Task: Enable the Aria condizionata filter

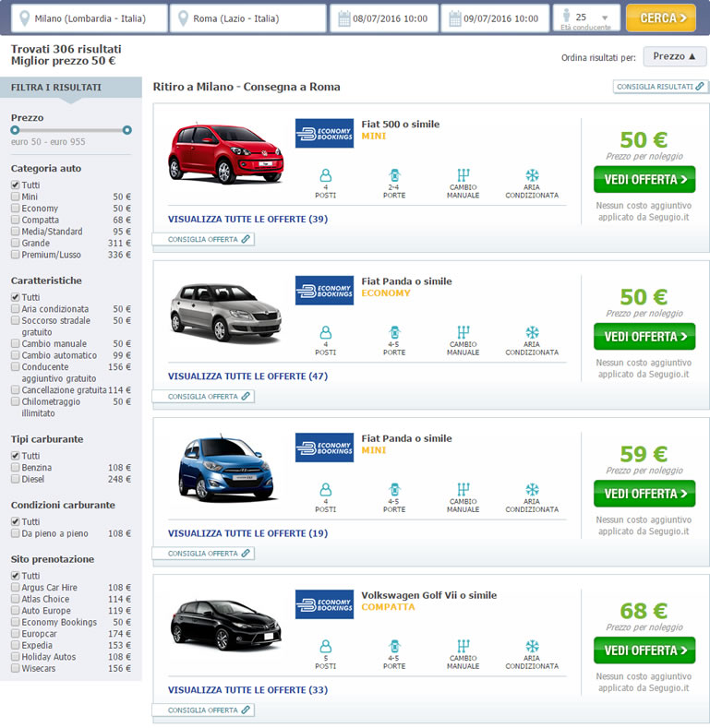Action: pyautogui.click(x=16, y=309)
